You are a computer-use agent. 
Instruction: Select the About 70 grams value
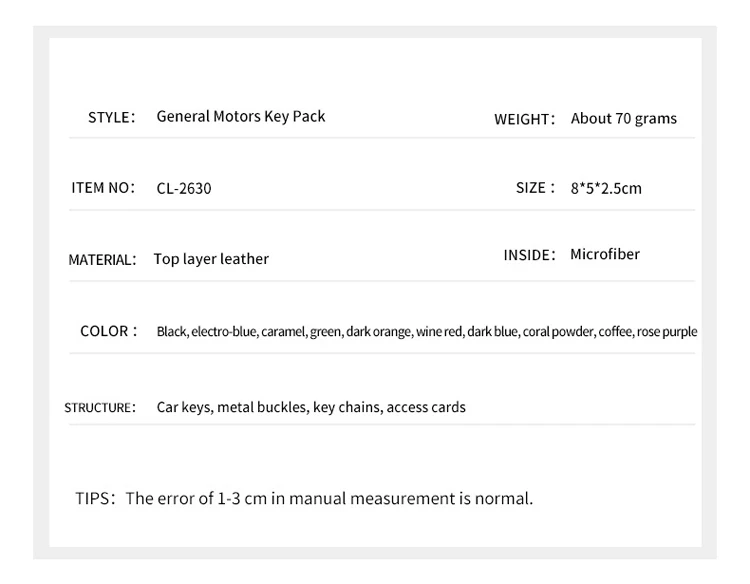[623, 118]
